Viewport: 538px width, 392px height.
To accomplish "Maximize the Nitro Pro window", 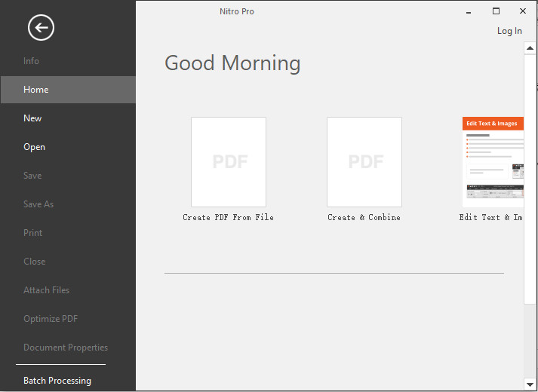I will (496, 11).
